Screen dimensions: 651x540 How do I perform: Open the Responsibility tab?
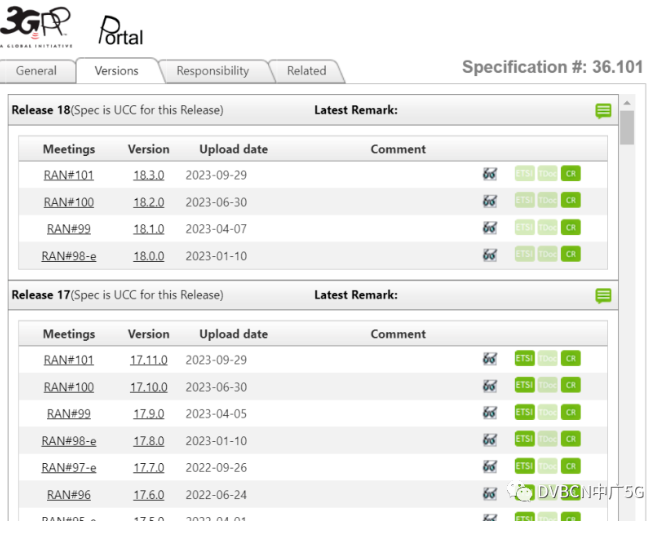212,71
